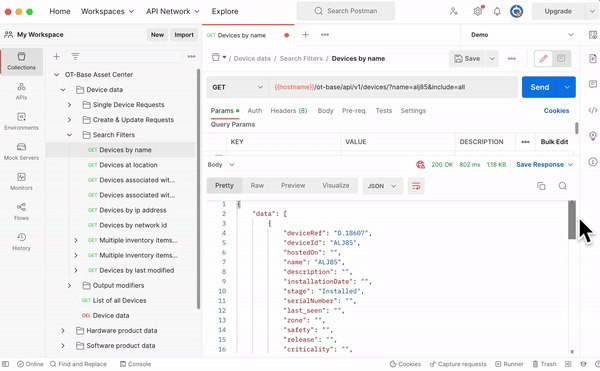Image resolution: width=600 pixels, height=371 pixels.
Task: Open the Save options dropdown arrow
Action: [x=492, y=59]
